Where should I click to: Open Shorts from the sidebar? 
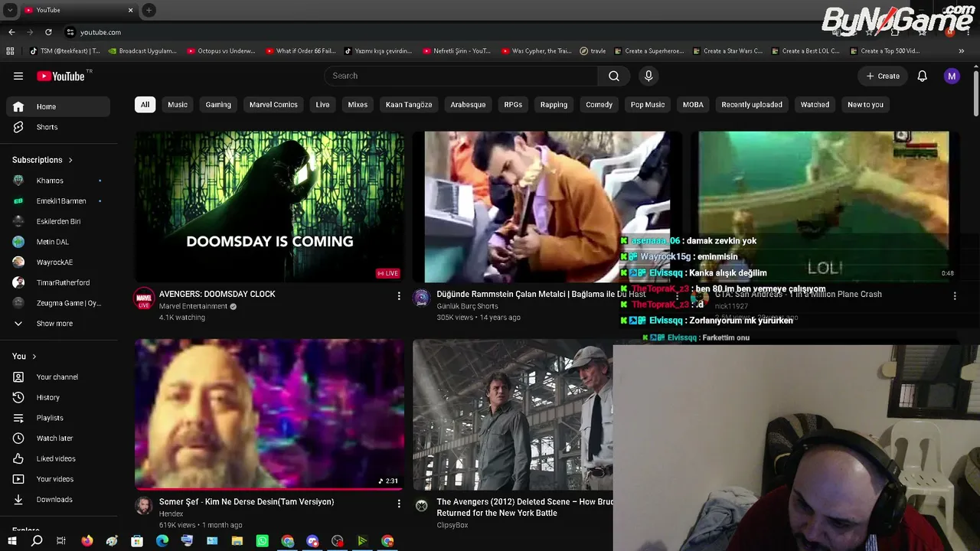click(x=58, y=127)
